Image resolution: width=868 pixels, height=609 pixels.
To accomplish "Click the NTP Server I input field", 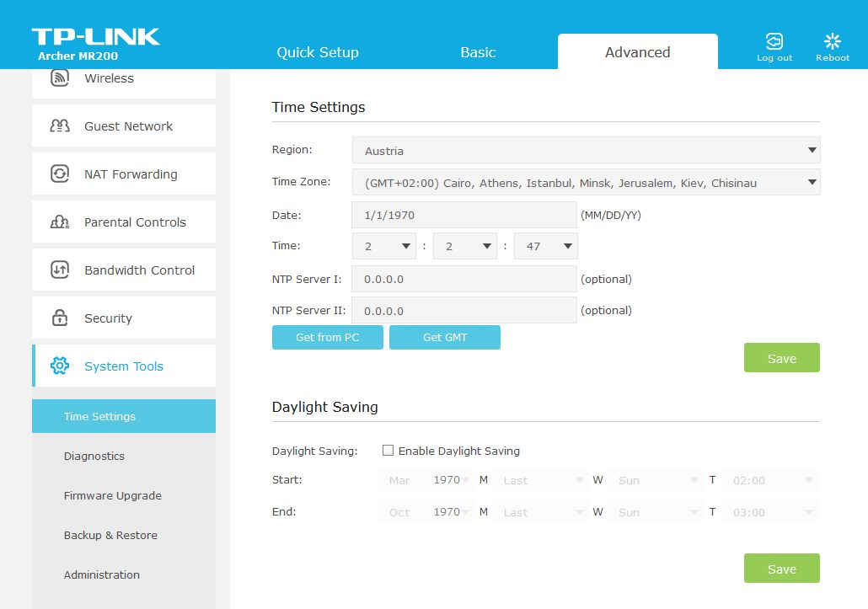I will 463,279.
